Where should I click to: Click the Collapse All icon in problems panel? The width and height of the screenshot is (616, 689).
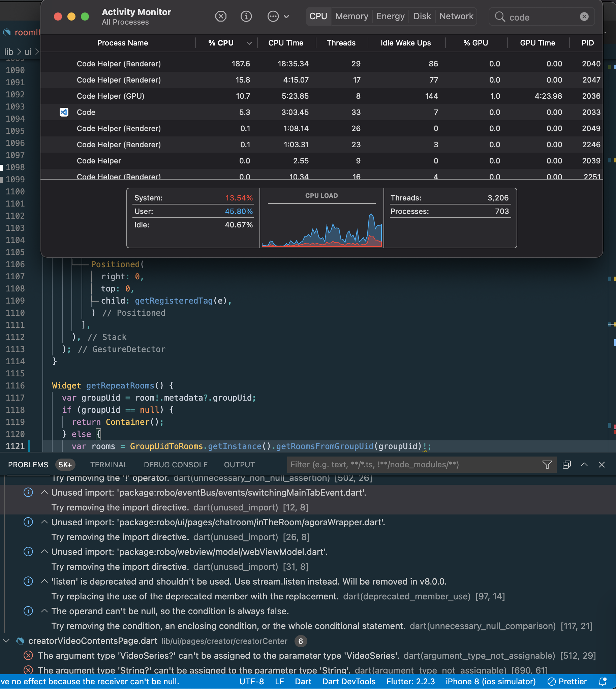pyautogui.click(x=566, y=465)
